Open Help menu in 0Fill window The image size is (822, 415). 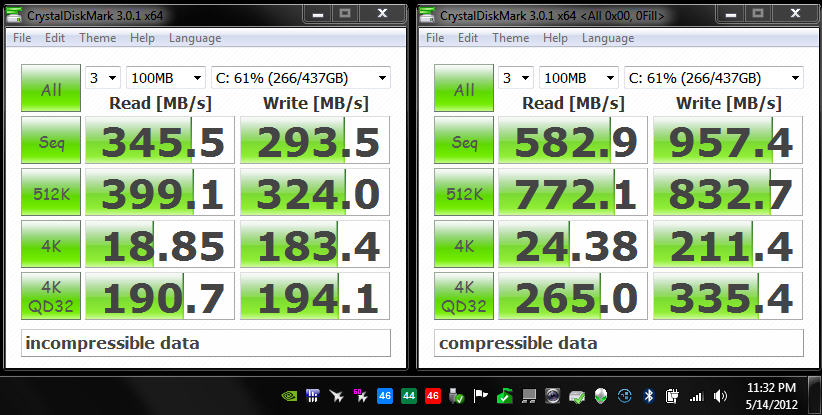point(555,38)
